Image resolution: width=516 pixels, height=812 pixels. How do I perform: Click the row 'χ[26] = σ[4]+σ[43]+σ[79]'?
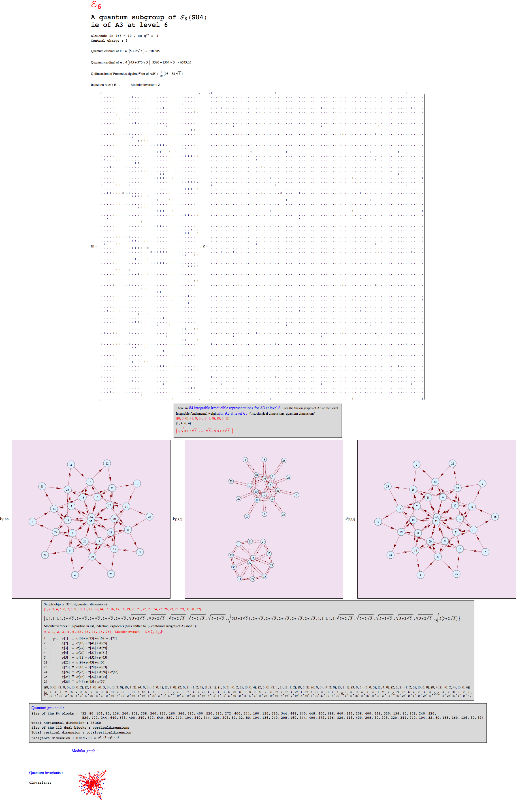coord(74,682)
